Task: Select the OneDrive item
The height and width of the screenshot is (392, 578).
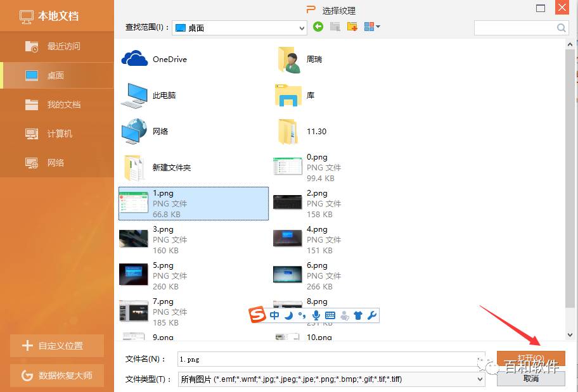Action: (154, 60)
